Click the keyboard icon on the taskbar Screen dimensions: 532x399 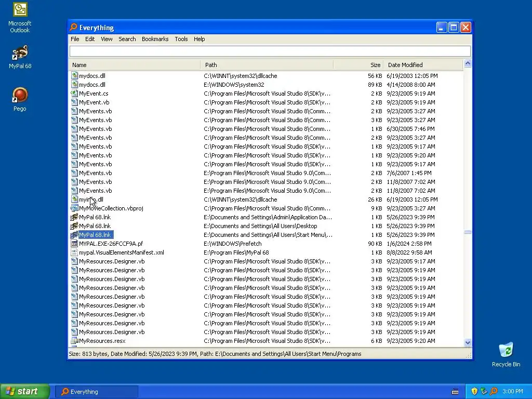coord(455,392)
